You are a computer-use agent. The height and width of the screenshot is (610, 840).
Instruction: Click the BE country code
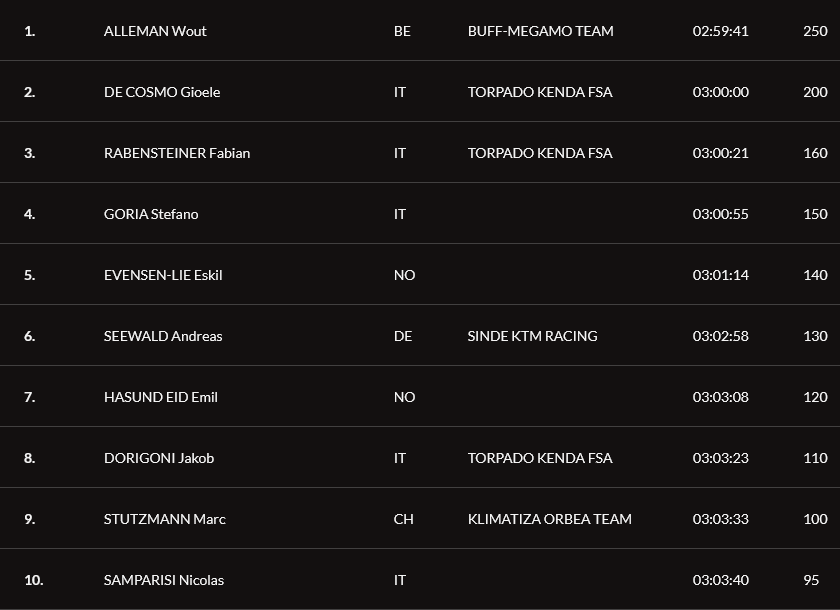(402, 31)
